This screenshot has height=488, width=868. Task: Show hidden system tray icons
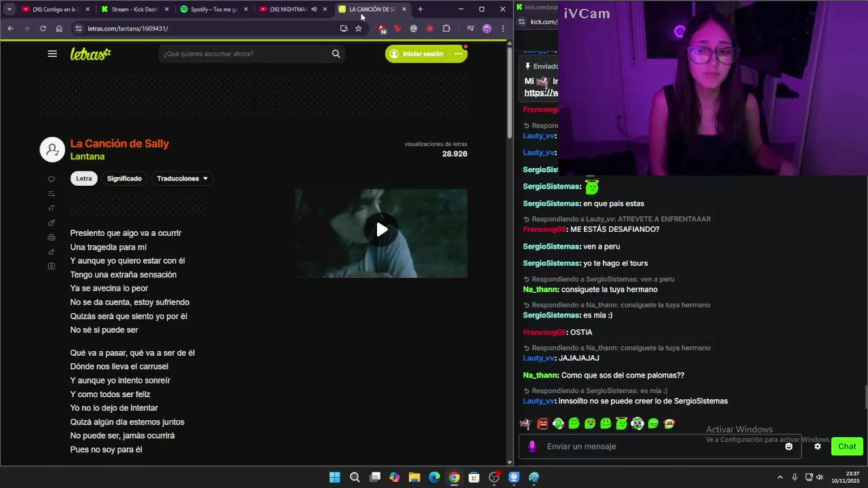point(780,477)
